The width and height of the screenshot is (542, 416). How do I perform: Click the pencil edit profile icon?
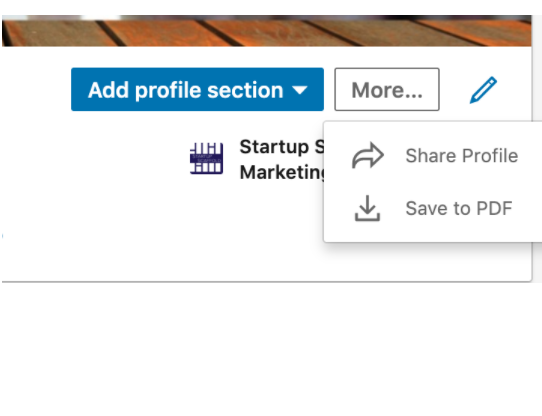point(483,90)
